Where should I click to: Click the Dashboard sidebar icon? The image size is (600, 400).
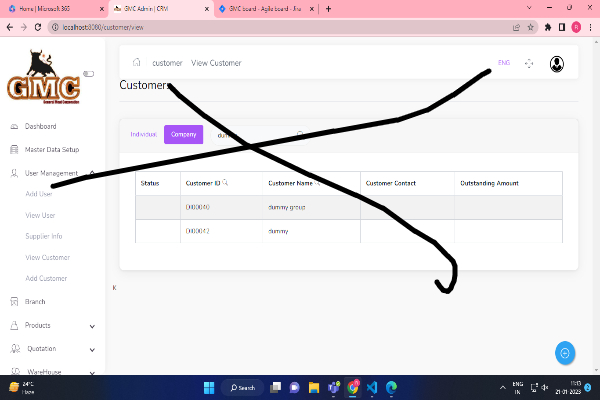click(x=14, y=127)
